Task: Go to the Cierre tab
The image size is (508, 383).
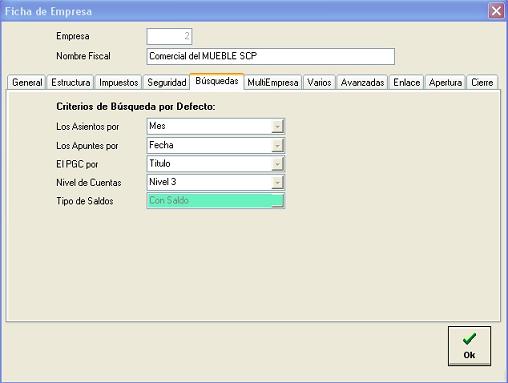Action: pyautogui.click(x=482, y=82)
